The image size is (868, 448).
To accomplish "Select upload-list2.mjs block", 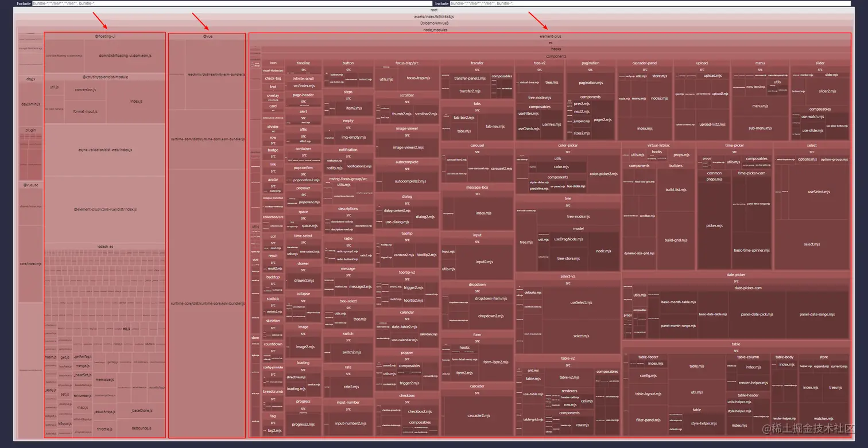I will (x=712, y=124).
